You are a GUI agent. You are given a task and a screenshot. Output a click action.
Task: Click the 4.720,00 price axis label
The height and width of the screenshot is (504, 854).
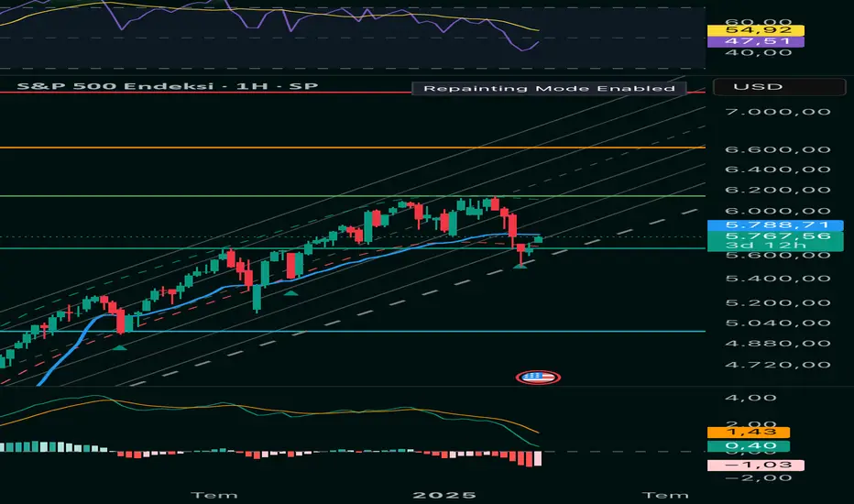pyautogui.click(x=778, y=365)
